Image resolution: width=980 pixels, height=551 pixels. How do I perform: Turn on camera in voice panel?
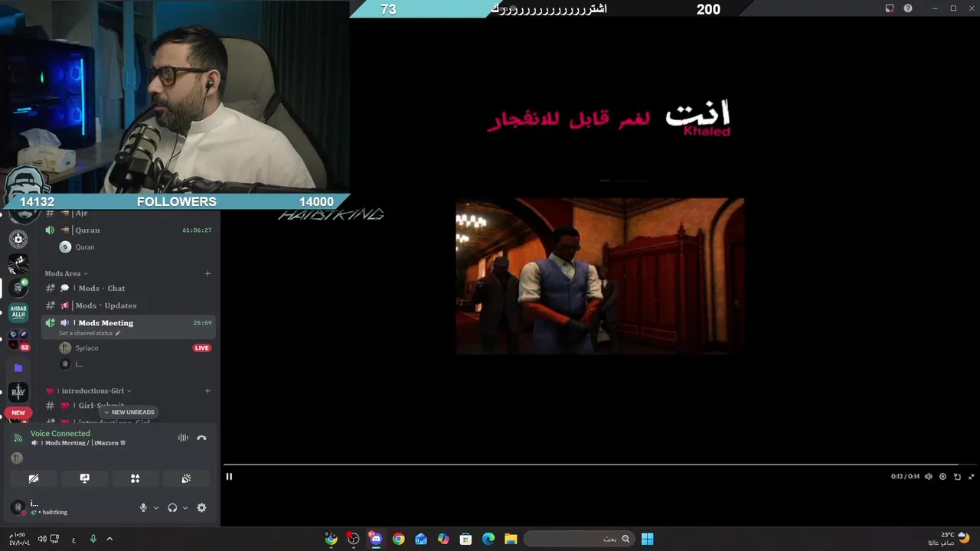tap(34, 478)
